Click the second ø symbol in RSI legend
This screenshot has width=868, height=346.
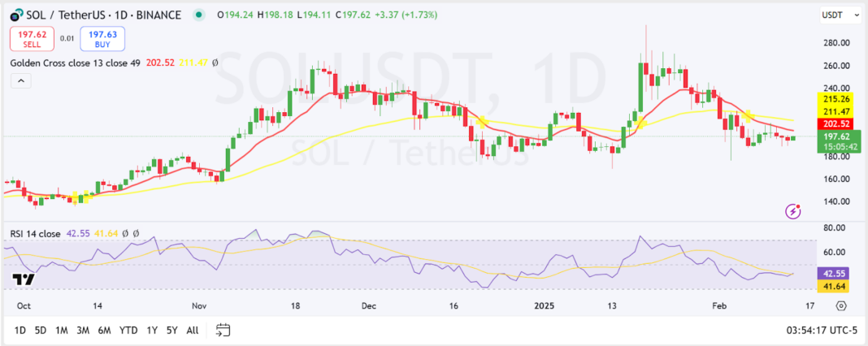pos(137,234)
